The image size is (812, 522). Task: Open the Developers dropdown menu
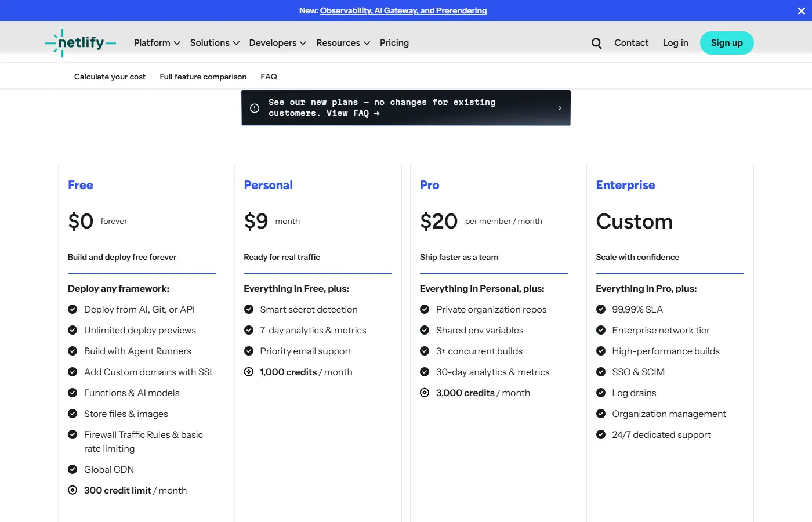pos(278,43)
